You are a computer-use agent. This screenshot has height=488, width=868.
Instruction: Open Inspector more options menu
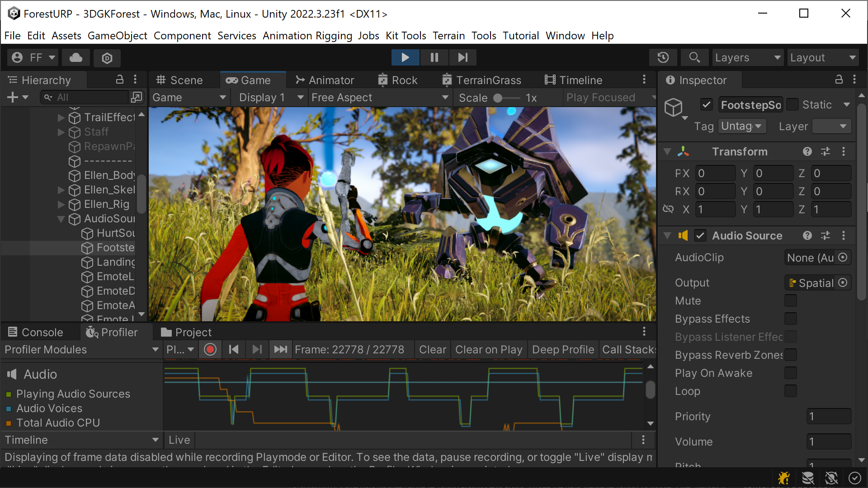pyautogui.click(x=854, y=80)
